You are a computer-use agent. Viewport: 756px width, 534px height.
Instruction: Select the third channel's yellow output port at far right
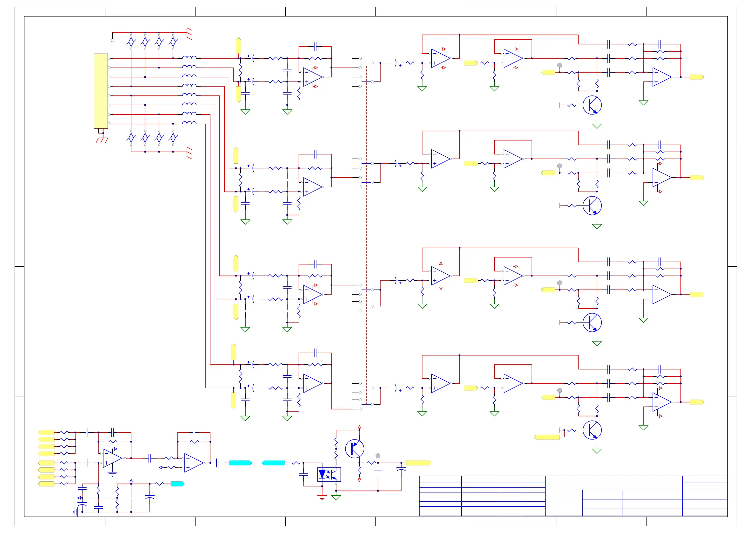click(697, 295)
